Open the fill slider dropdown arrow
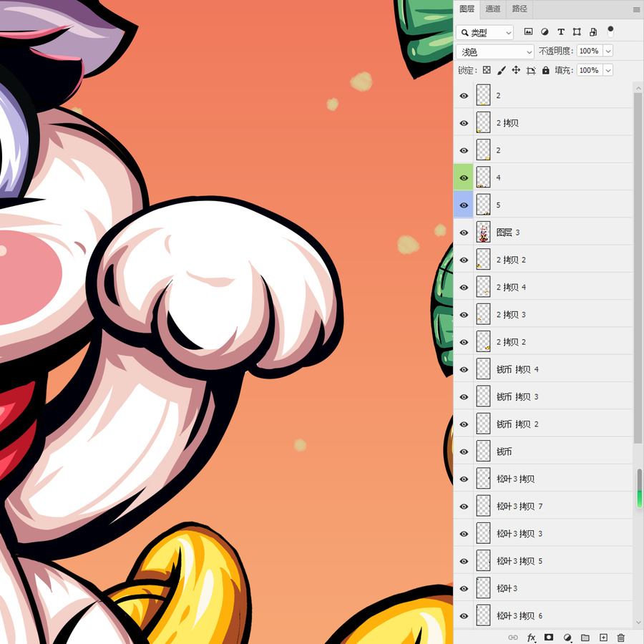The width and height of the screenshot is (644, 644). (x=608, y=70)
